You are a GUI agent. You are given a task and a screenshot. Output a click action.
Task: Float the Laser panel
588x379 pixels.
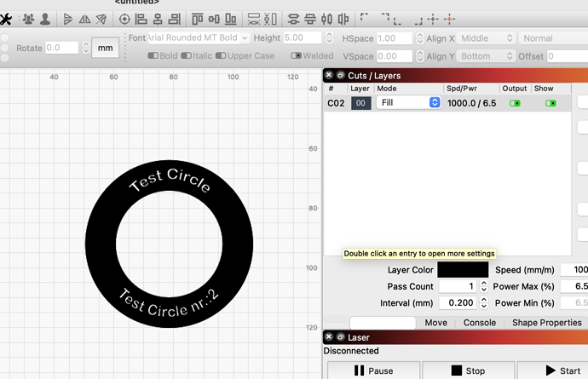pos(341,336)
